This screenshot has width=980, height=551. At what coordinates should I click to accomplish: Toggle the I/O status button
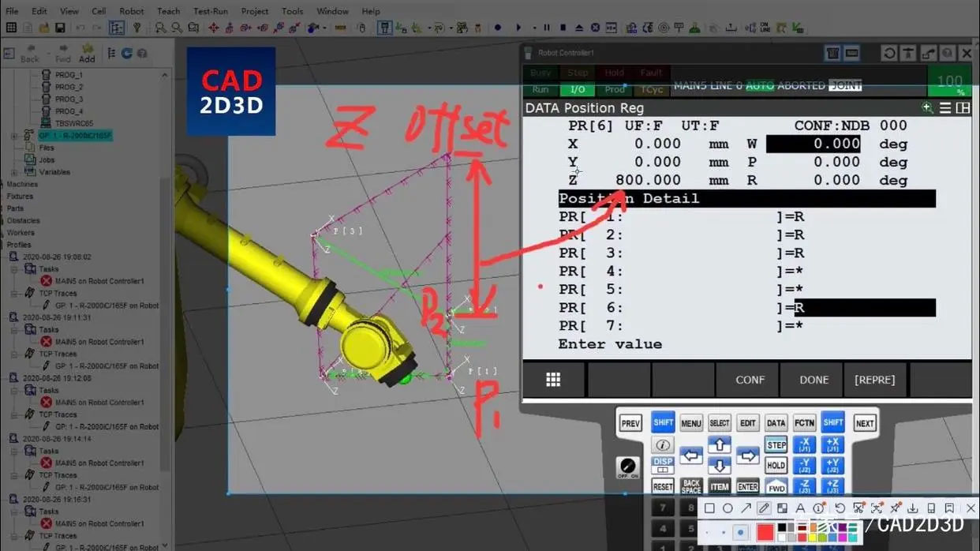coord(578,89)
